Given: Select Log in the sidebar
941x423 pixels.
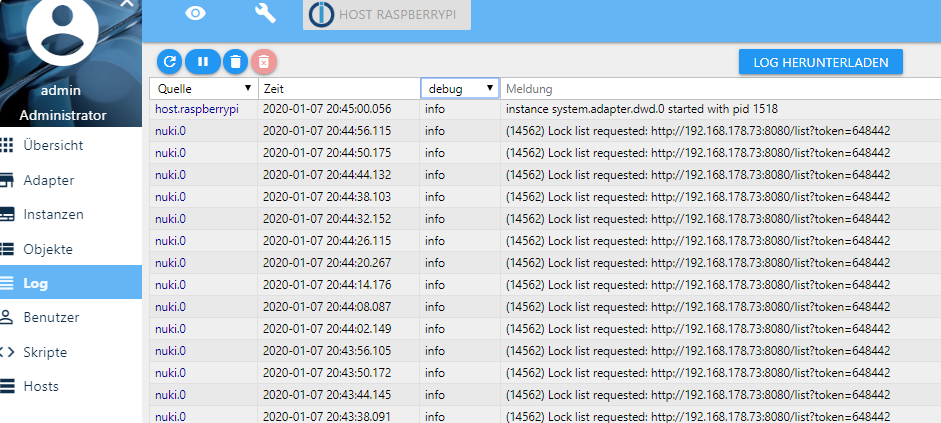Looking at the screenshot, I should click(x=71, y=283).
